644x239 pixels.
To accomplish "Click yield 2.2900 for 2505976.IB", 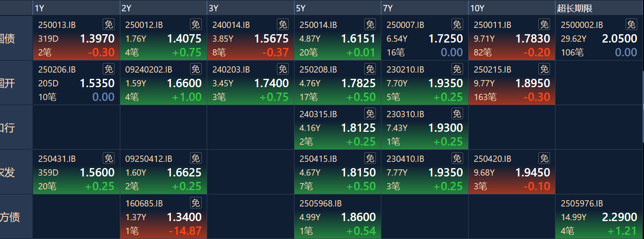I will pyautogui.click(x=620, y=217).
